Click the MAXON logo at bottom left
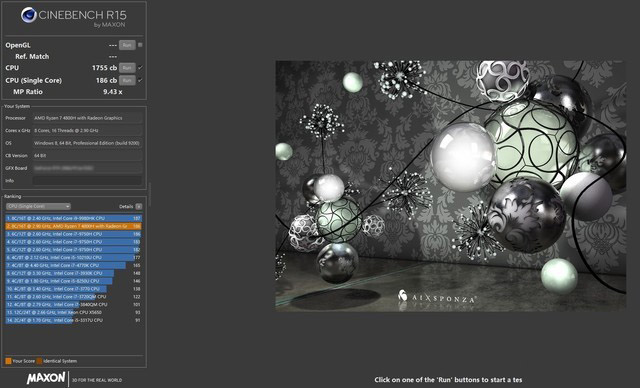The width and height of the screenshot is (640, 388). pyautogui.click(x=46, y=378)
